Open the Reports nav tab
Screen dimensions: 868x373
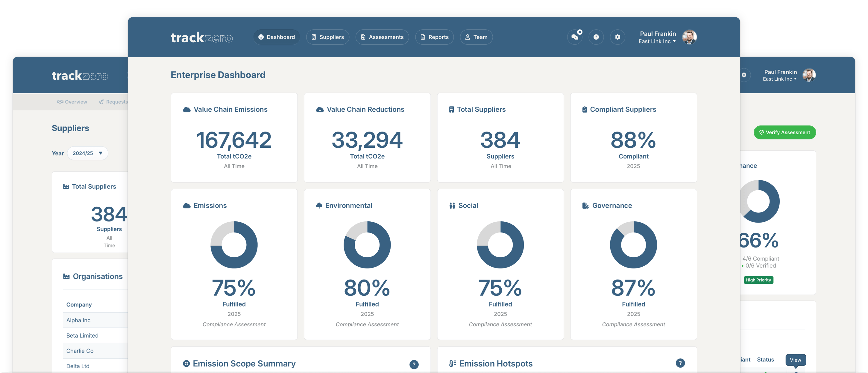pyautogui.click(x=434, y=37)
